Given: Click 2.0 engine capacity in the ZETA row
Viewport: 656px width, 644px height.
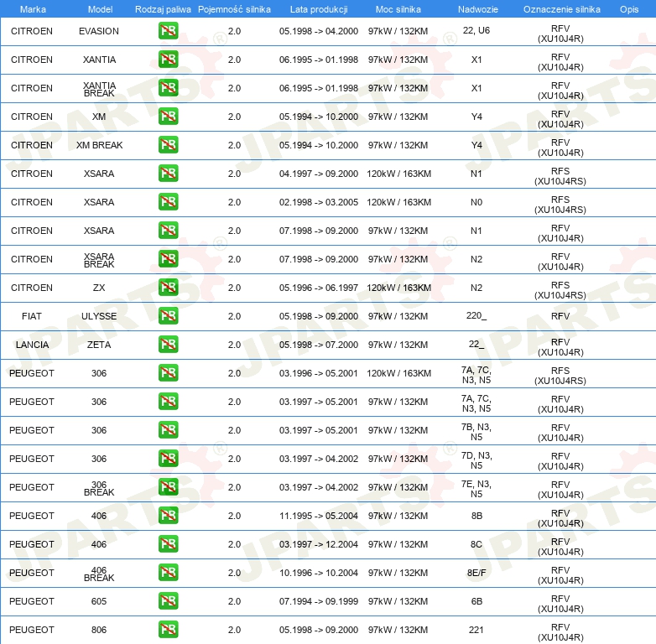Looking at the screenshot, I should pos(234,345).
